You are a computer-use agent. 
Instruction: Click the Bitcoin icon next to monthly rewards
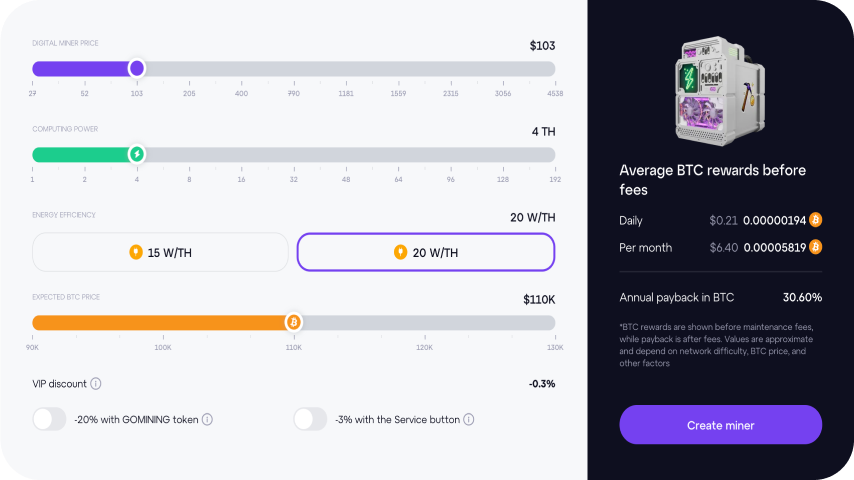[815, 247]
